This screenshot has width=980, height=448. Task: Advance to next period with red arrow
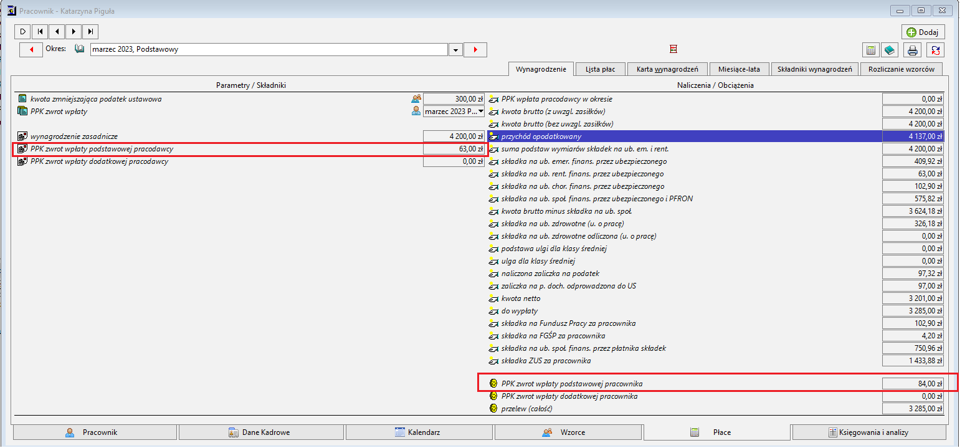point(475,49)
